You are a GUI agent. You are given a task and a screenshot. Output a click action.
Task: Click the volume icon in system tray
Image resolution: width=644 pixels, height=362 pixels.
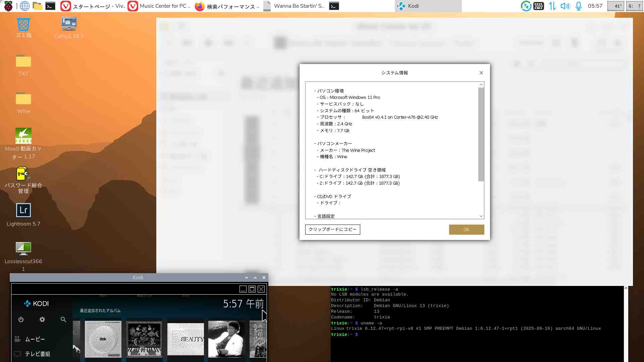point(565,6)
